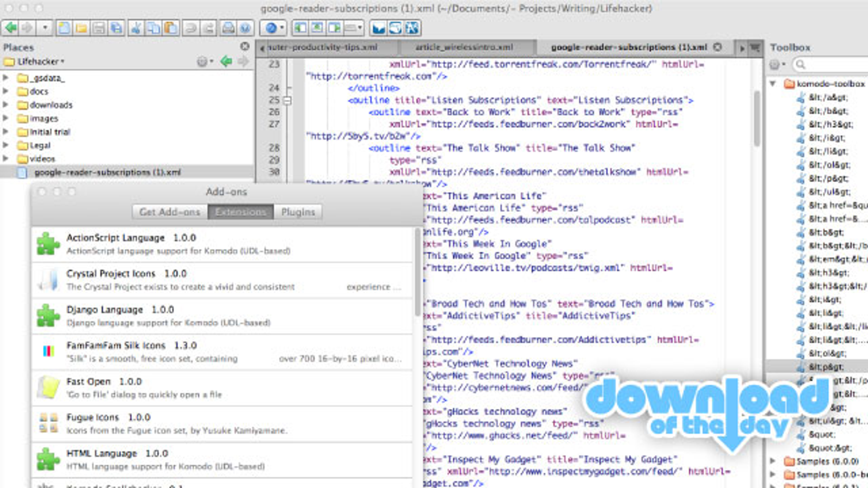The width and height of the screenshot is (868, 488).
Task: Go forward using the main toolbar arrow
Action: pos(27,28)
